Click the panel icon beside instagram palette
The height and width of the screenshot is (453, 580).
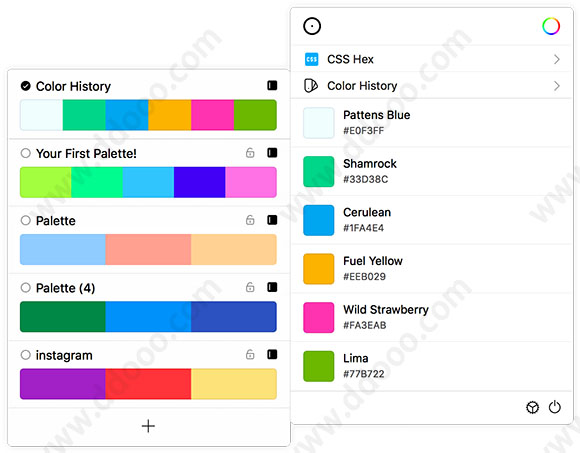pos(272,355)
